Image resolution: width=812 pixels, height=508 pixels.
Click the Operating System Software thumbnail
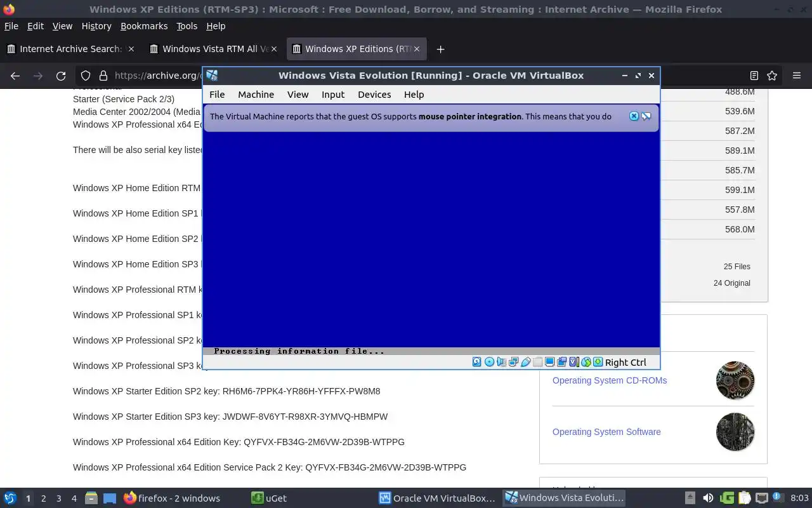click(735, 432)
